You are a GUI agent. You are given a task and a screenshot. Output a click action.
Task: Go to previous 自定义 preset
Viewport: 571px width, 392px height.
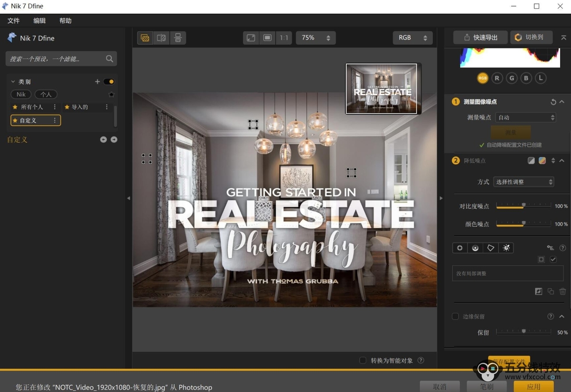tap(103, 139)
